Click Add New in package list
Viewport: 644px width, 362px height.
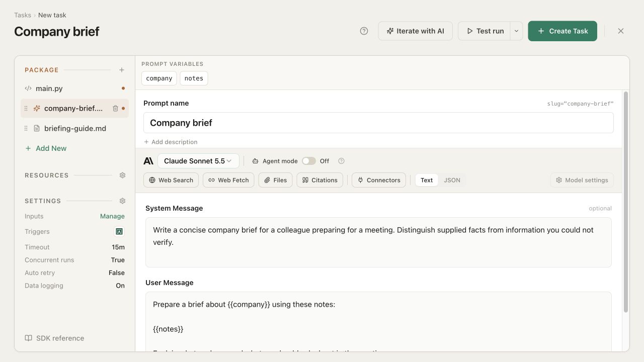coord(46,148)
